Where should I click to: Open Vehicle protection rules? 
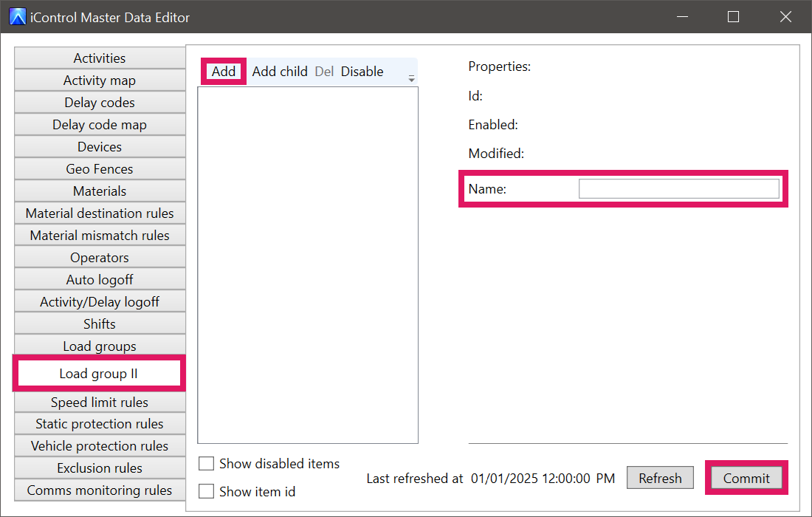coord(100,446)
